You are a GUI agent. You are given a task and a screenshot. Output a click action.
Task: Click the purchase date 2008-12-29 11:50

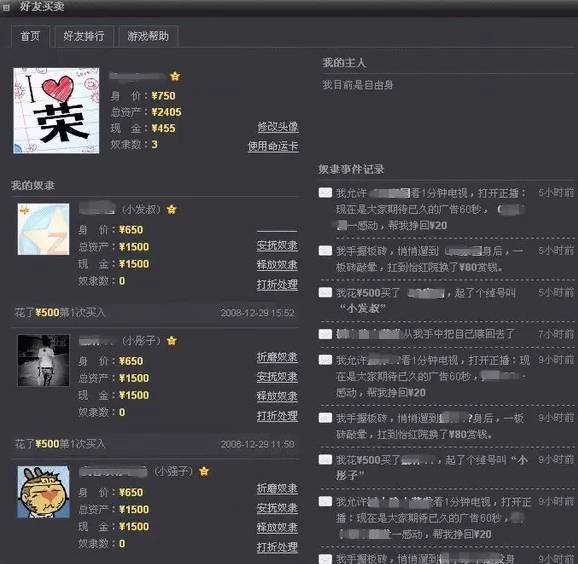point(258,445)
